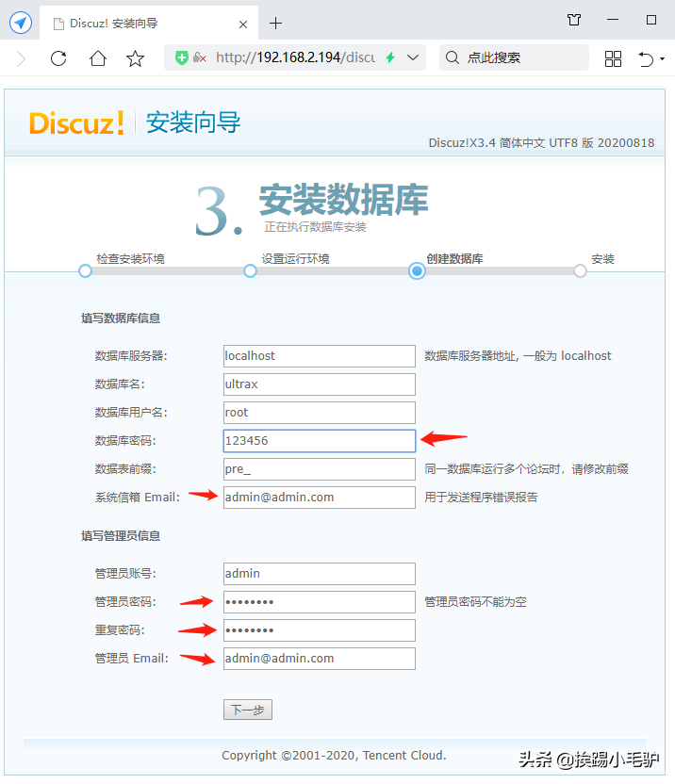Click the green security shield icon
This screenshot has width=675, height=784.
182,57
